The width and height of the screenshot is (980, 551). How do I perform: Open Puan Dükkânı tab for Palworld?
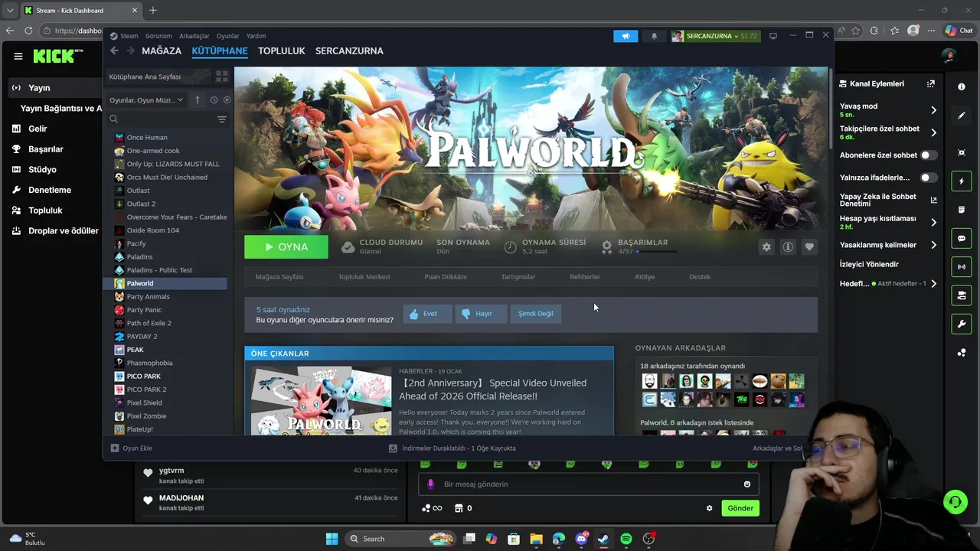[446, 277]
